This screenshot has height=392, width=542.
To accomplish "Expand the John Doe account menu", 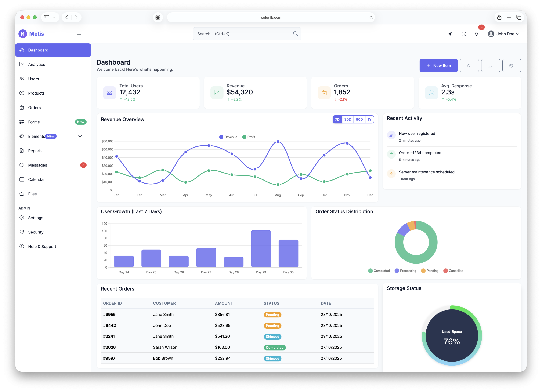I will (x=503, y=34).
